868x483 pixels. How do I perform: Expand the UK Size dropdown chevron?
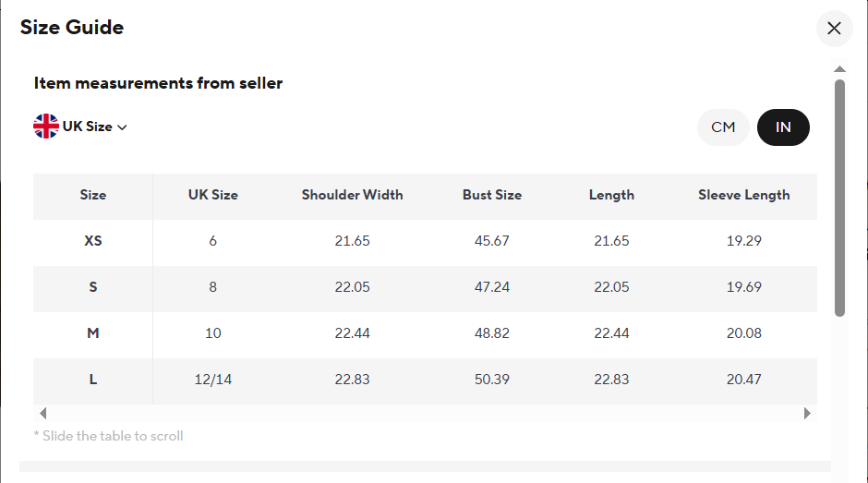(122, 127)
